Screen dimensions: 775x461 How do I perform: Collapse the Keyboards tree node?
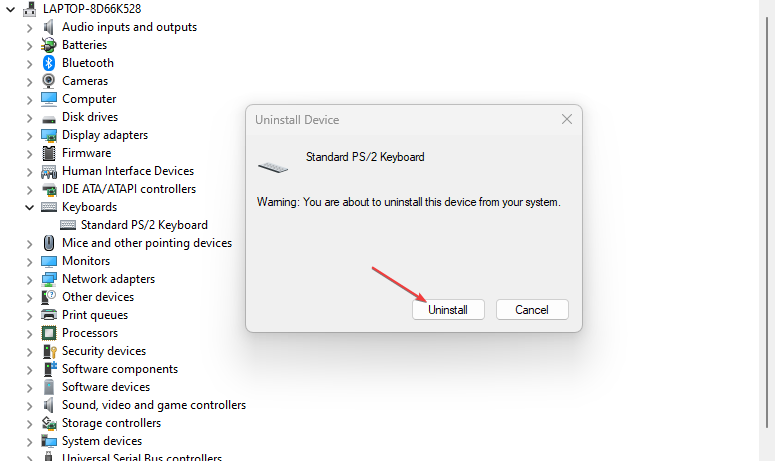tap(29, 207)
